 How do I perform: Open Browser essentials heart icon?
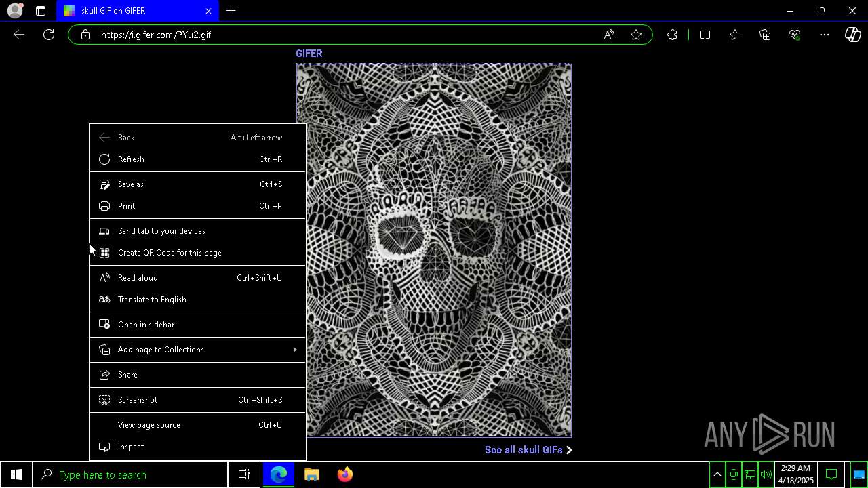pyautogui.click(x=795, y=35)
